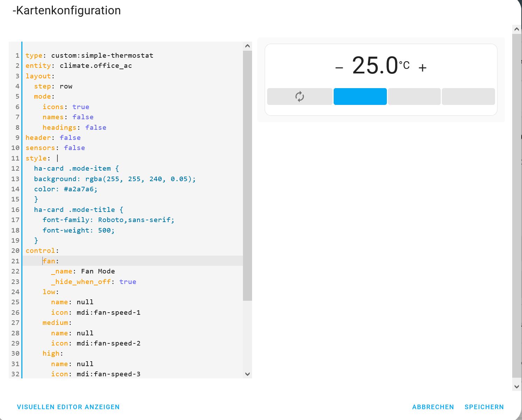
Task: Select the highlighted blue HVAC mode button
Action: (x=360, y=97)
